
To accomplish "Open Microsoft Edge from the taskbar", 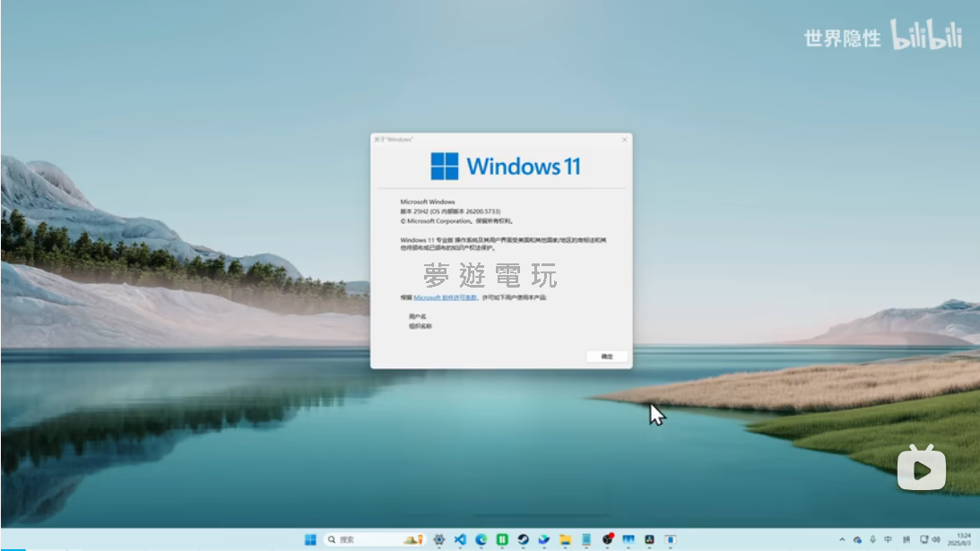I will pos(481,539).
